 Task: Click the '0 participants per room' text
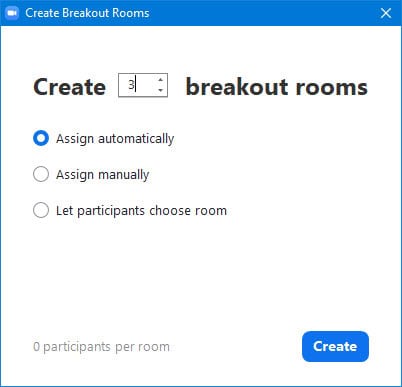pos(101,347)
